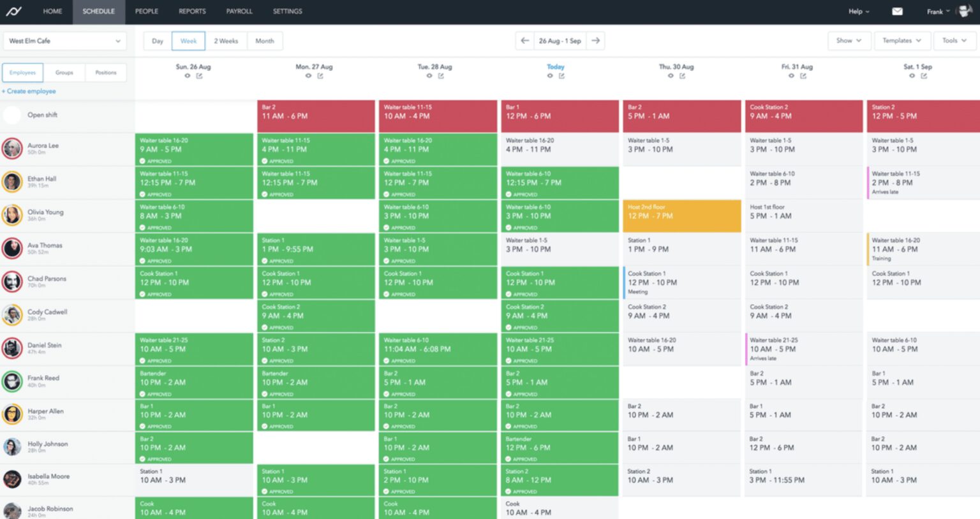Toggle eye visibility for Sat. 1 Sep

click(x=912, y=76)
